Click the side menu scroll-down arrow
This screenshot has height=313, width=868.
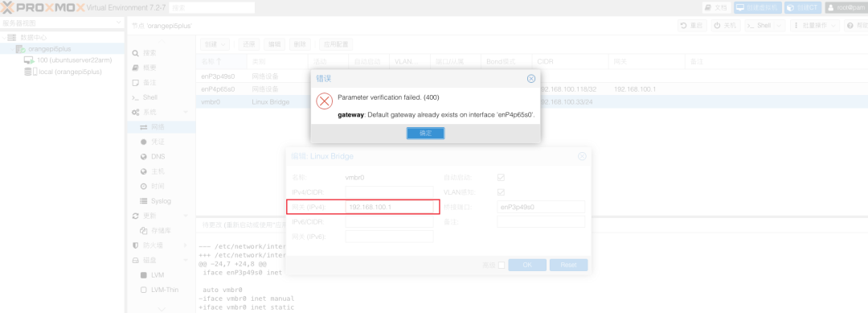pyautogui.click(x=161, y=308)
